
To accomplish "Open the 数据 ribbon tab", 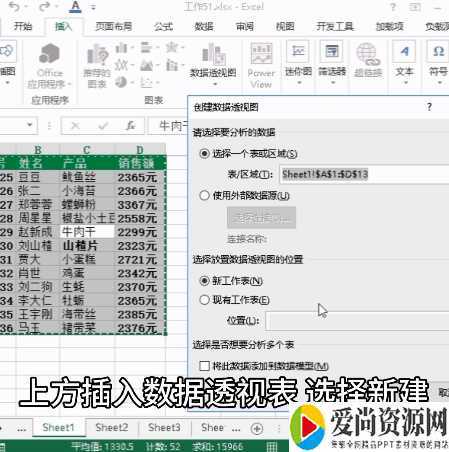I will click(x=204, y=26).
